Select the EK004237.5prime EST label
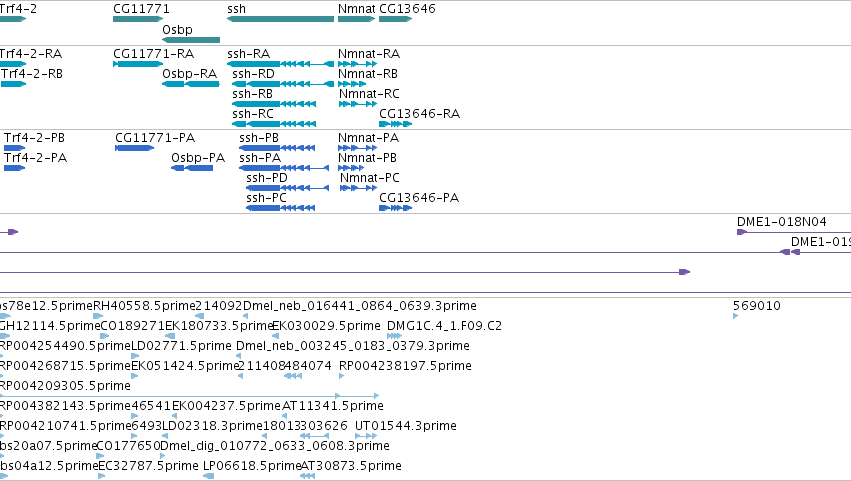This screenshot has height=481, width=851. pos(226,407)
